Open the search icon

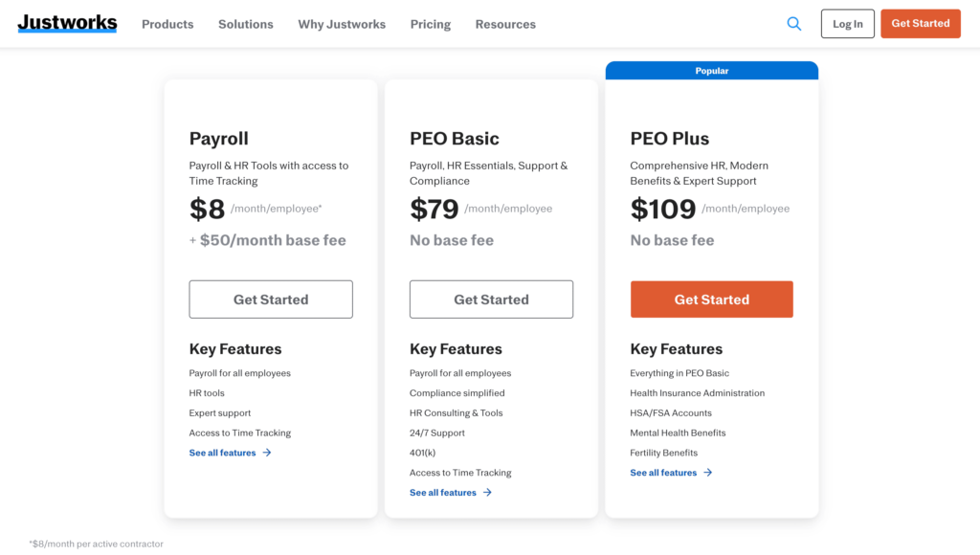[x=793, y=23]
